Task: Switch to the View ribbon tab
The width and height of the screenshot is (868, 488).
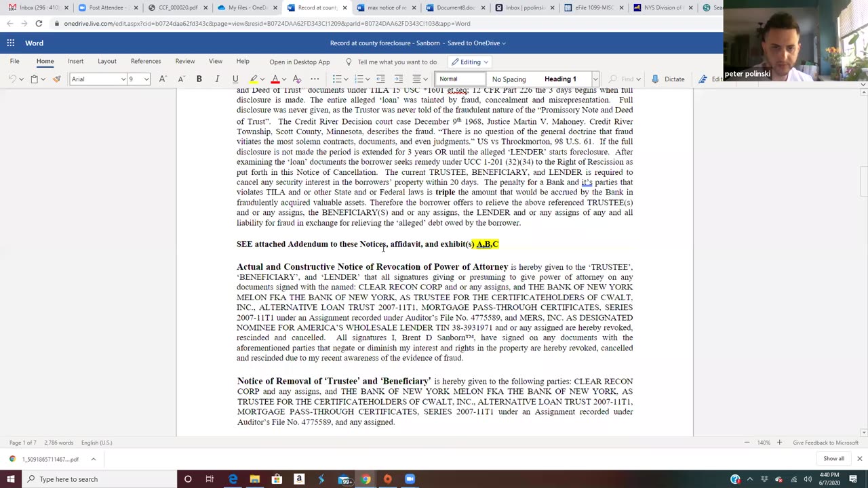Action: point(216,62)
